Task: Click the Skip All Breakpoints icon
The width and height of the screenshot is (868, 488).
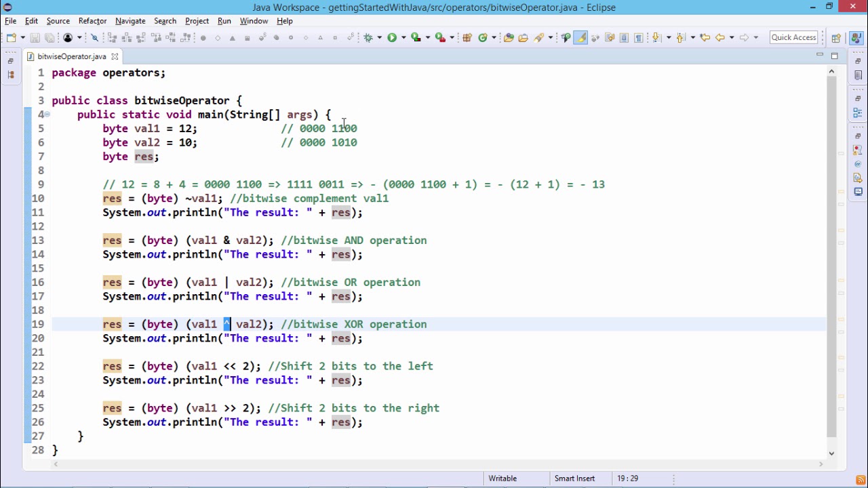Action: pos(95,37)
